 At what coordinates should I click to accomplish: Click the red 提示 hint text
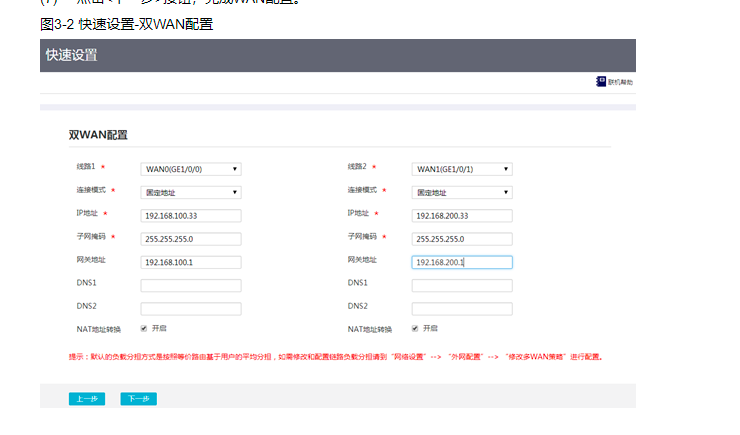click(x=336, y=357)
